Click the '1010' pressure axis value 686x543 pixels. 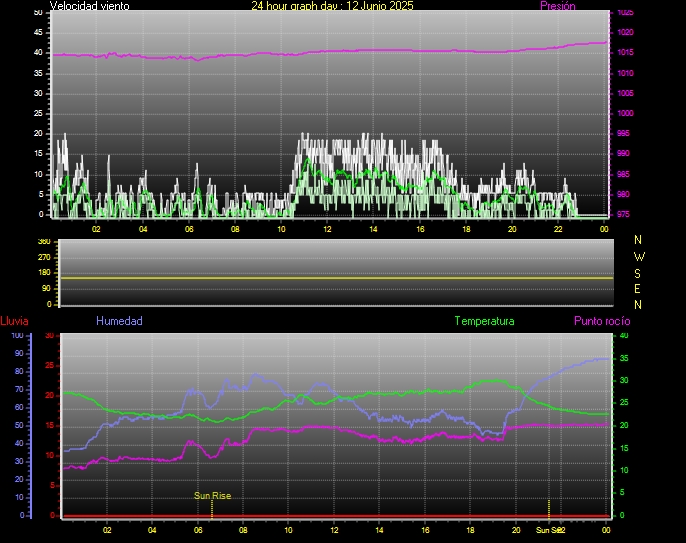[625, 73]
